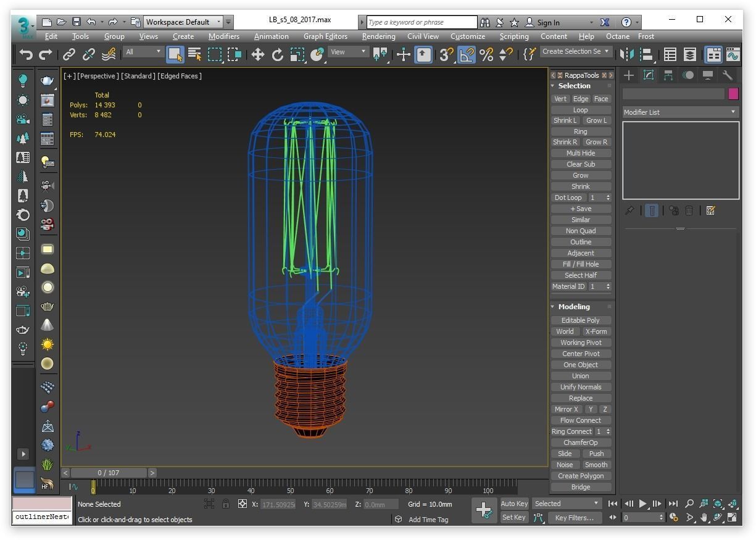The width and height of the screenshot is (756, 540).
Task: Click the Center Pivot button
Action: [581, 354]
